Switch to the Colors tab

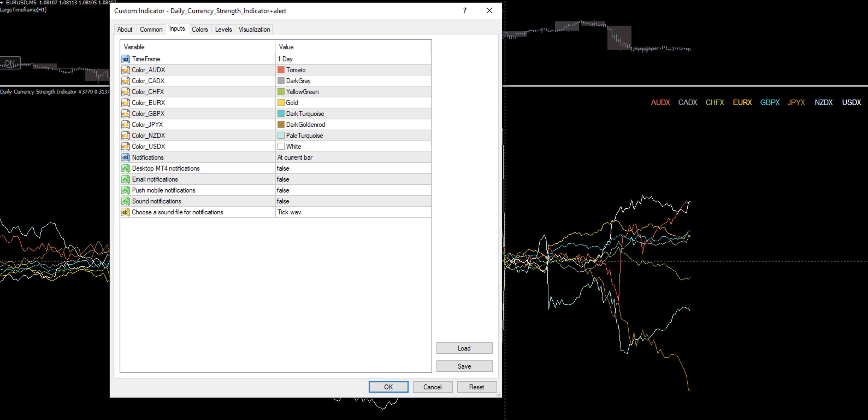[199, 29]
